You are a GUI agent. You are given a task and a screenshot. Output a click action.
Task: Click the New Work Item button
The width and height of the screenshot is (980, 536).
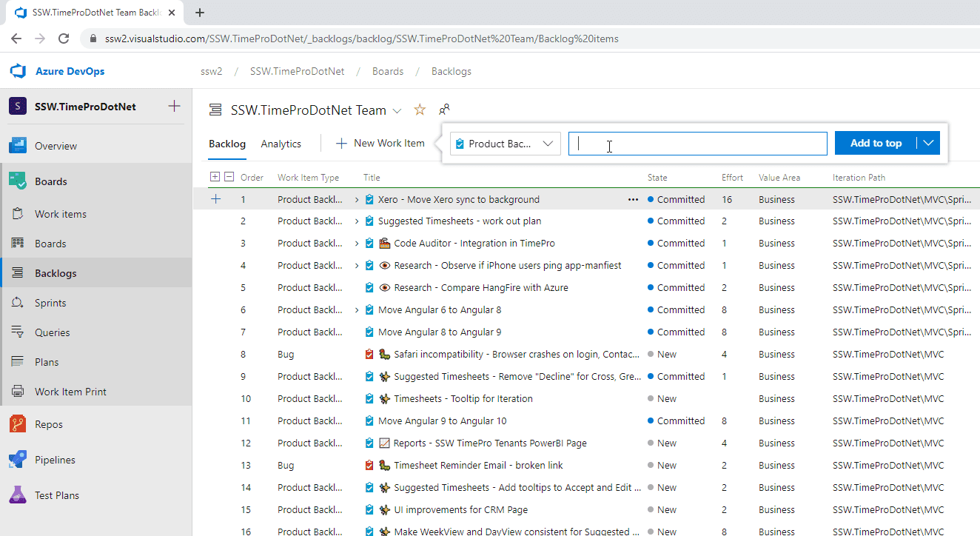point(380,143)
